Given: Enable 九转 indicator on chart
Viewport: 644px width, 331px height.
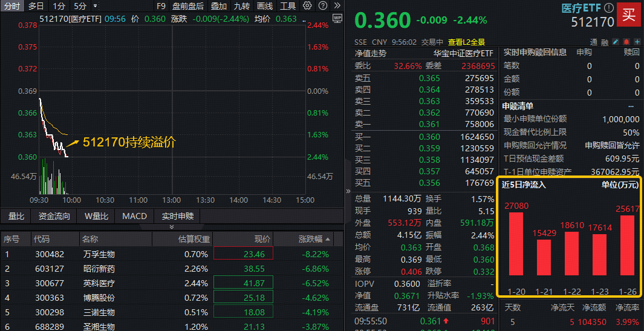Looking at the screenshot, I should pyautogui.click(x=242, y=6).
